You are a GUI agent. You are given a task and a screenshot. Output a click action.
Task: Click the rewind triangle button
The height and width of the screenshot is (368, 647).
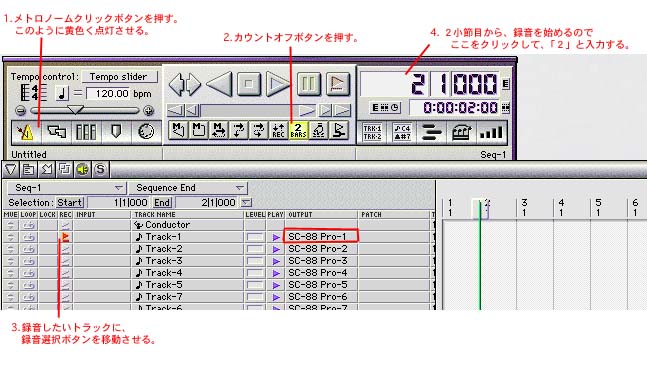point(219,84)
